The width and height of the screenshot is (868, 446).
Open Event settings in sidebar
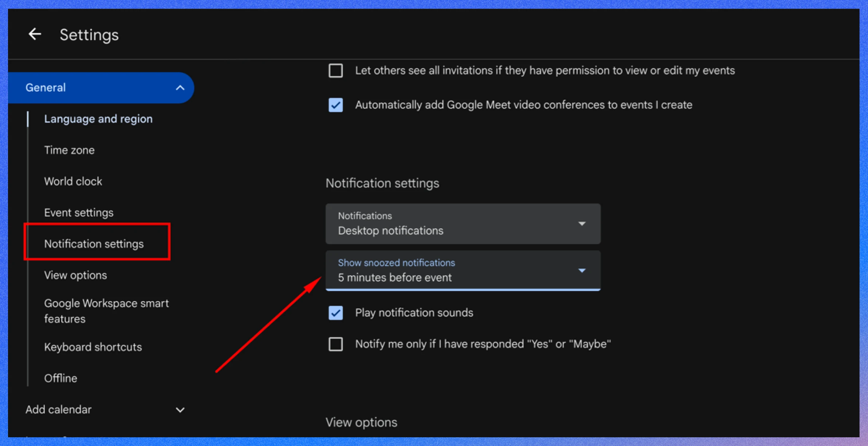click(x=79, y=213)
